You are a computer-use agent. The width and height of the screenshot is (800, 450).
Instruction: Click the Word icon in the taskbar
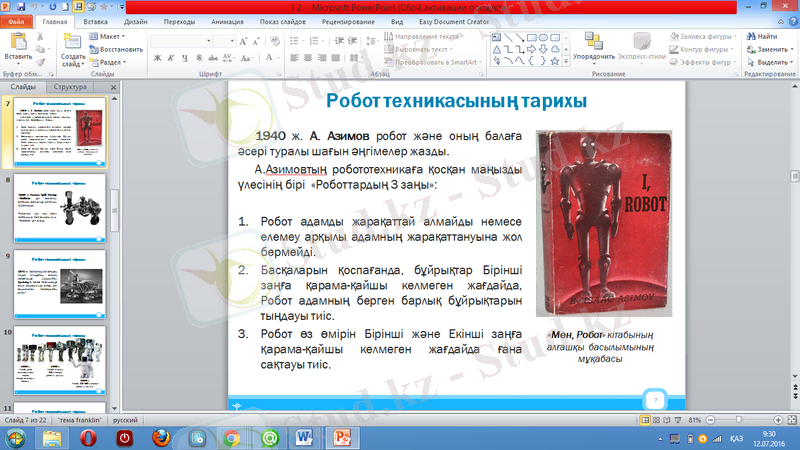[305, 438]
